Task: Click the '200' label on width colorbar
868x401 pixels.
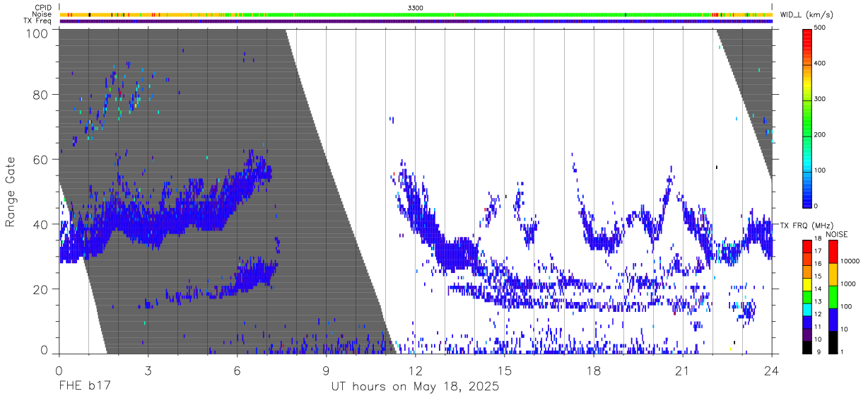Action: coord(820,134)
